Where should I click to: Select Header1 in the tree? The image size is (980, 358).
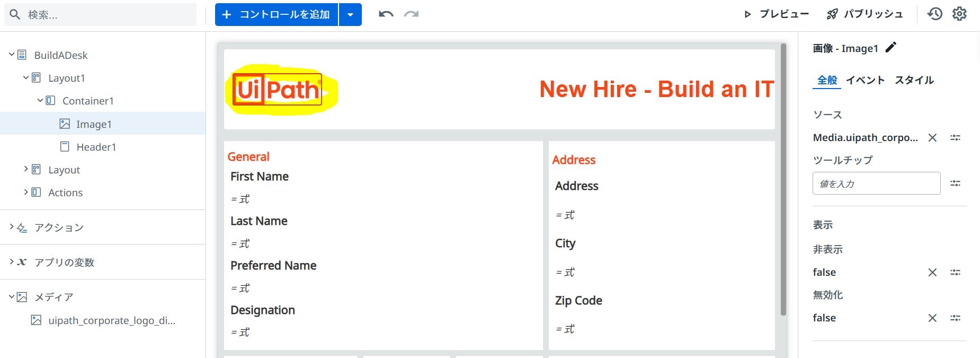(96, 147)
